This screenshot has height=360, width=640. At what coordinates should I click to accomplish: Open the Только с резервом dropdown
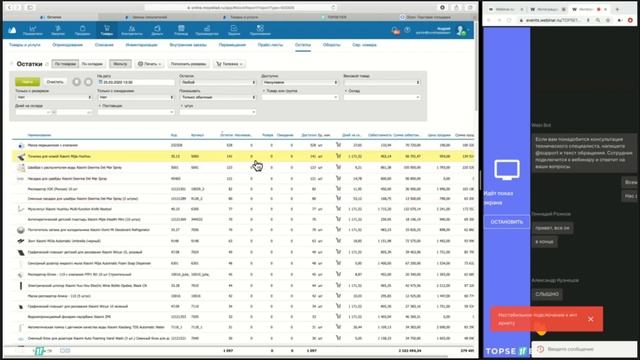[54, 97]
